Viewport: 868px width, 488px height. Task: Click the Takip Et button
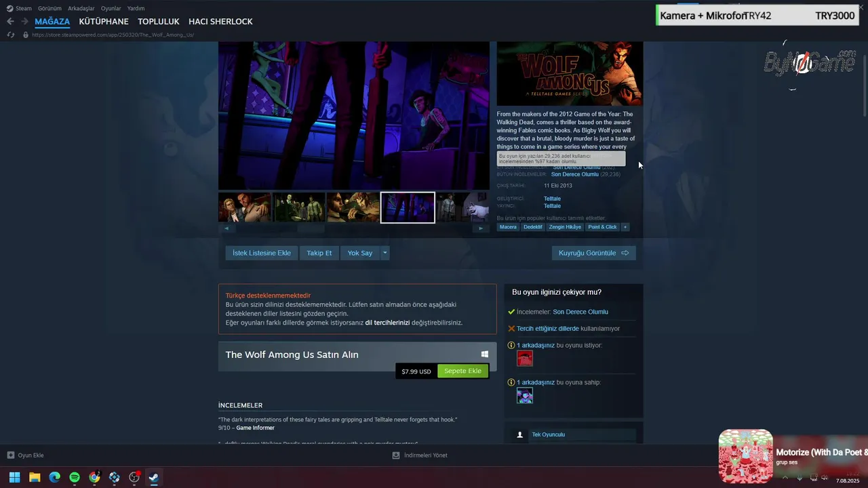click(319, 253)
